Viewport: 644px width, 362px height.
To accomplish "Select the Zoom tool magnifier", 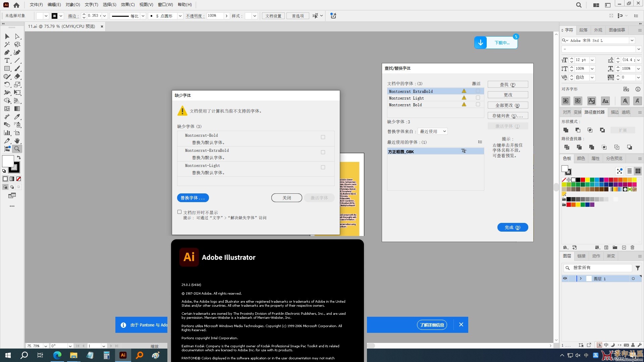I will 17,149.
